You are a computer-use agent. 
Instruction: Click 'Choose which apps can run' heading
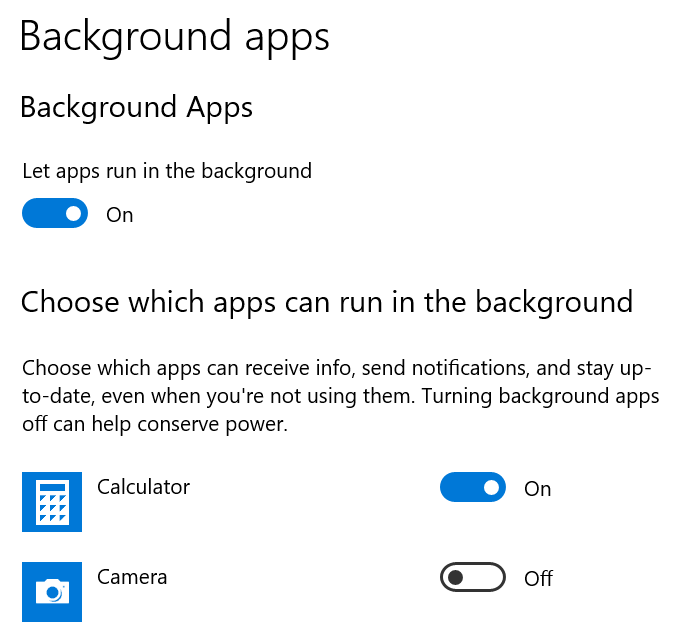point(327,303)
